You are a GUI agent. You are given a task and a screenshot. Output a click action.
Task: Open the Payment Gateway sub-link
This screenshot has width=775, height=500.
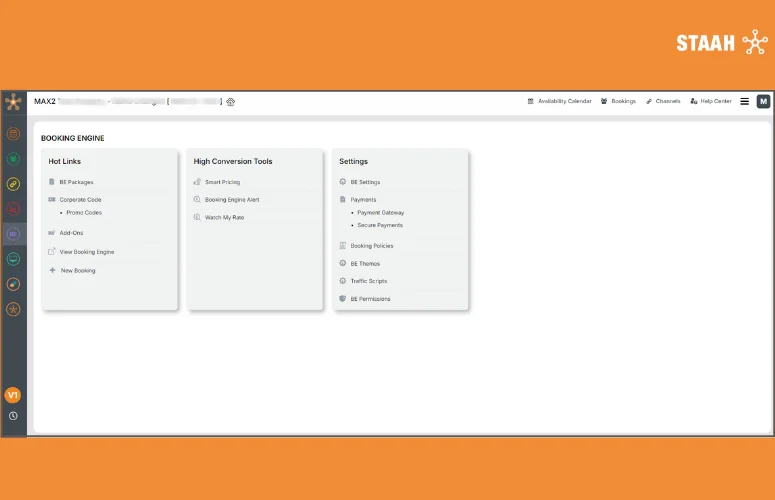[381, 212]
